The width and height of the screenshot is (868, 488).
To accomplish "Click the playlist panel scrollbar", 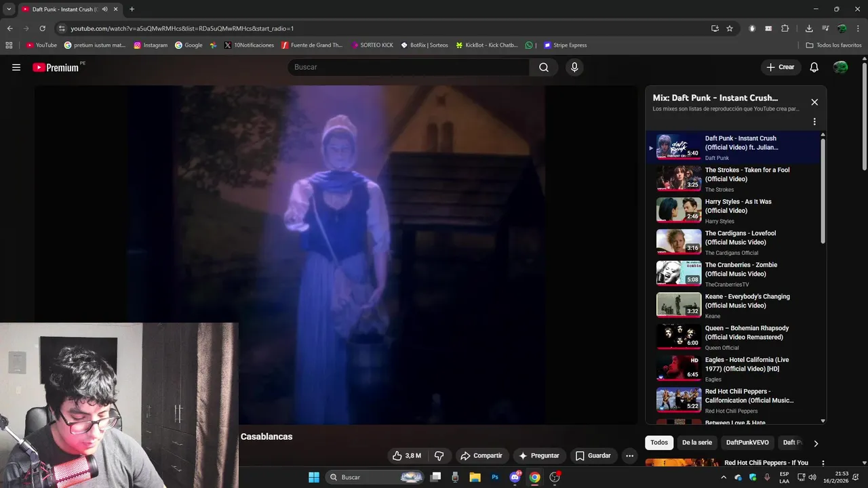I will point(823,192).
